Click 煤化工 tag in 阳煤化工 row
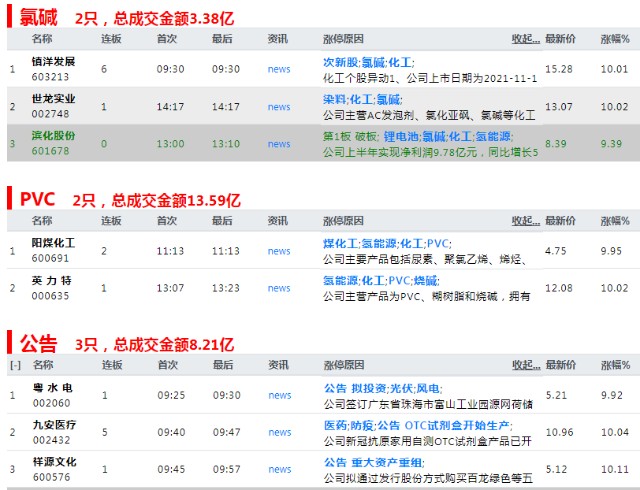640x490 pixels. tap(340, 244)
